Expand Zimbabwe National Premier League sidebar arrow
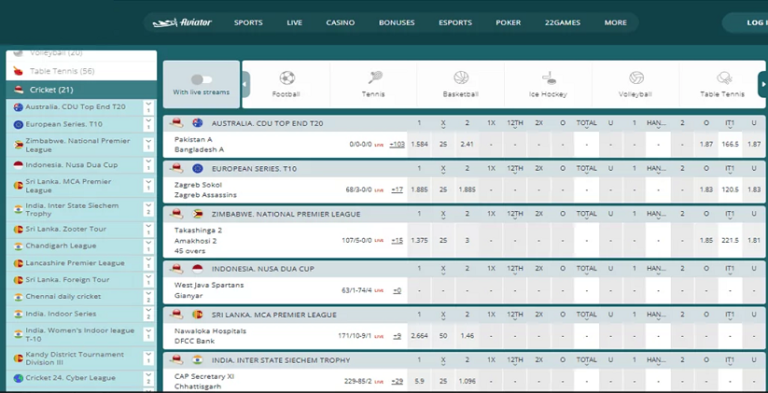The image size is (768, 393). coord(148,145)
